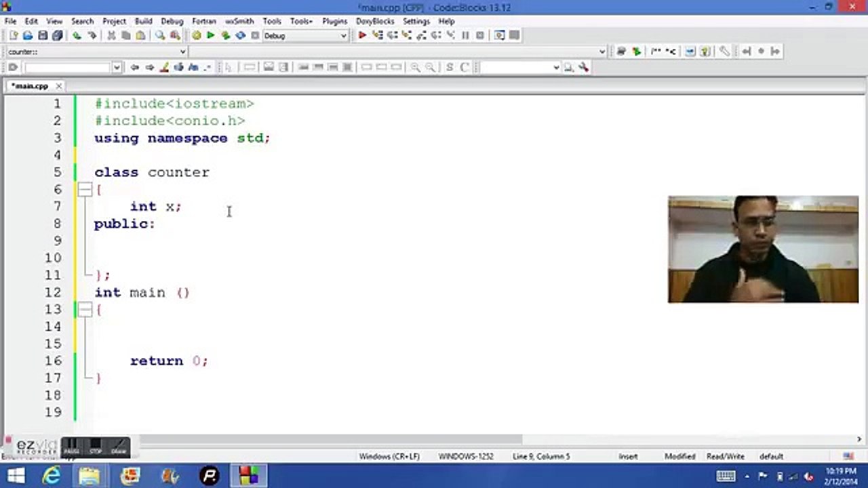Open the counter:: scope dropdown
The image size is (868, 488).
point(182,52)
